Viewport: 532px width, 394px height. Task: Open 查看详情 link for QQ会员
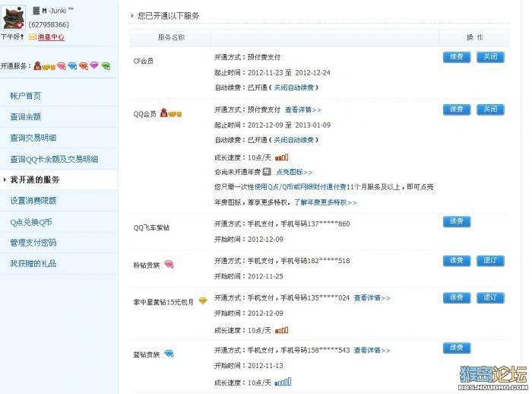click(303, 110)
